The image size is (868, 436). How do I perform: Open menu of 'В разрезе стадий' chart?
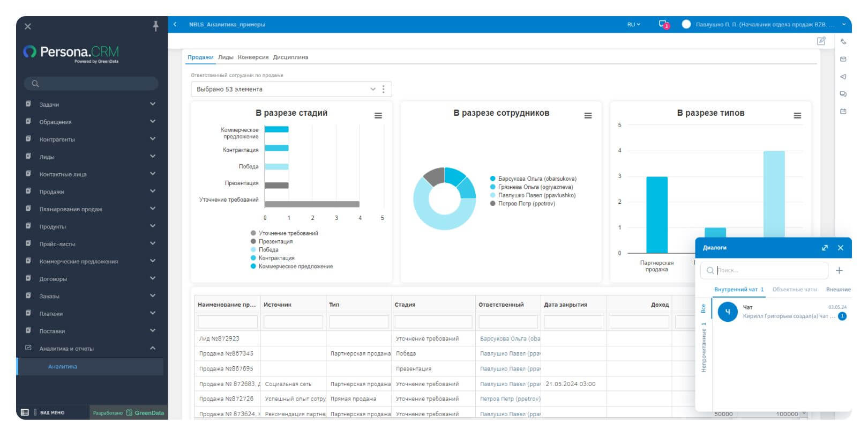[x=378, y=115]
